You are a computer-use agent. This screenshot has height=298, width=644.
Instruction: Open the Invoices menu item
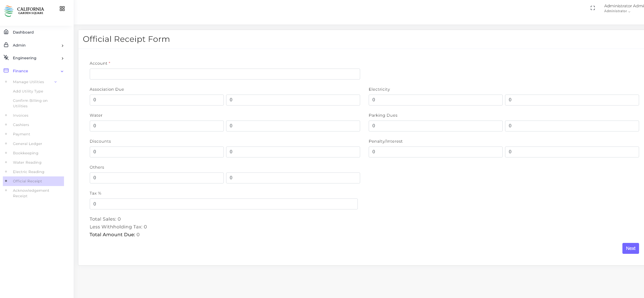click(x=21, y=115)
